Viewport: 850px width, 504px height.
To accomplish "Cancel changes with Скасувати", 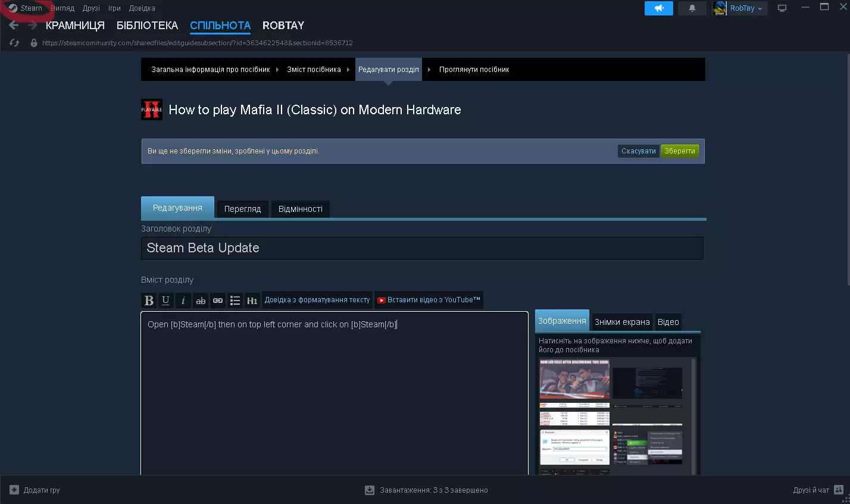I will 639,151.
